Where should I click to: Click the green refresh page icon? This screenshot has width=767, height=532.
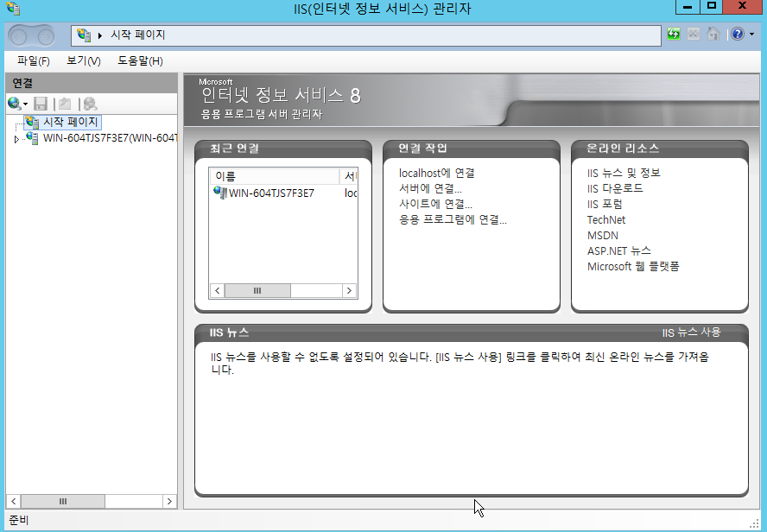pyautogui.click(x=674, y=34)
